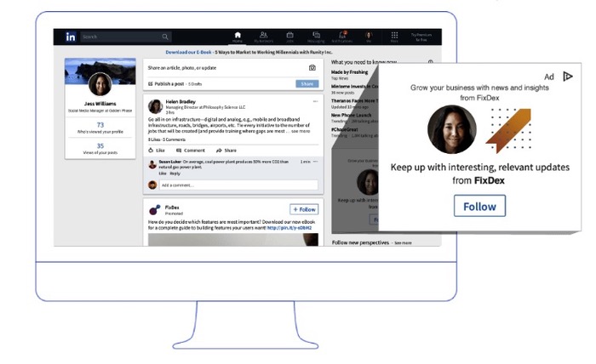Open the Work apps grid icon
Image resolution: width=596 pixels, height=364 pixels.
pyautogui.click(x=394, y=36)
